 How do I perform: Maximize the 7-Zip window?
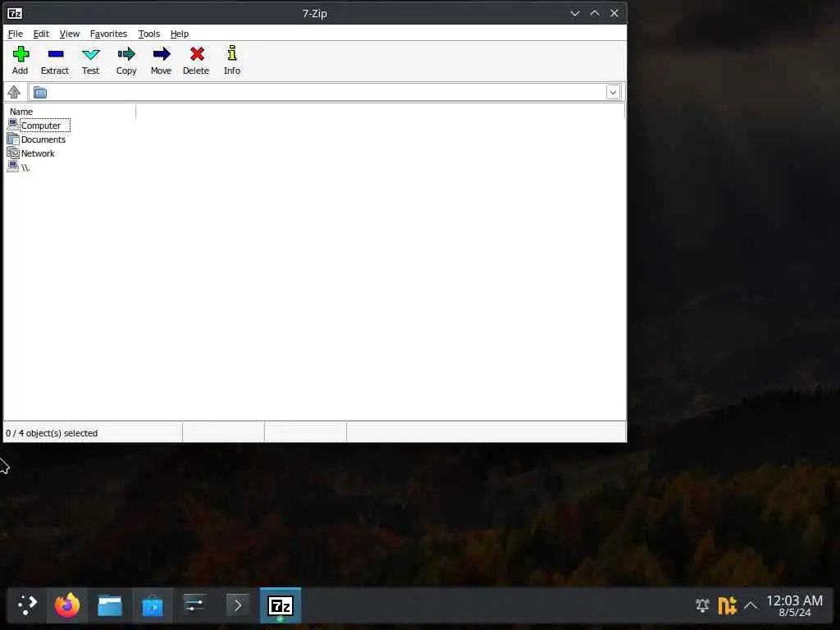pos(595,13)
